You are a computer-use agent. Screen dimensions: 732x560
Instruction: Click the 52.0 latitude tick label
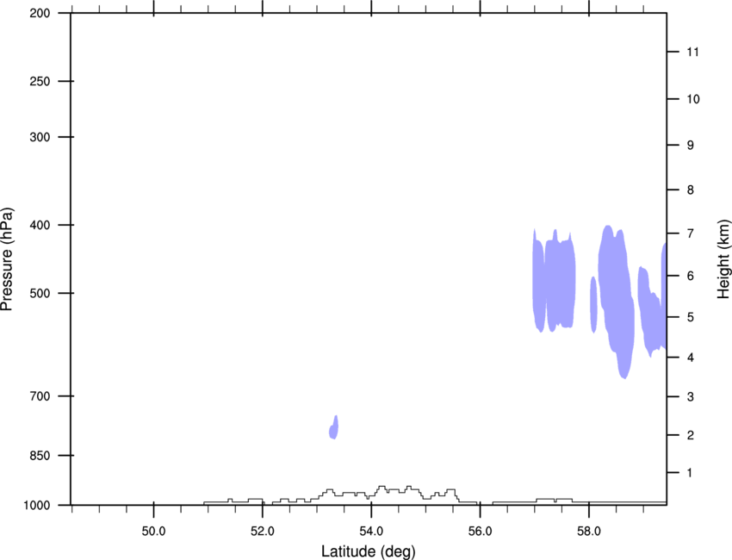[x=263, y=532]
